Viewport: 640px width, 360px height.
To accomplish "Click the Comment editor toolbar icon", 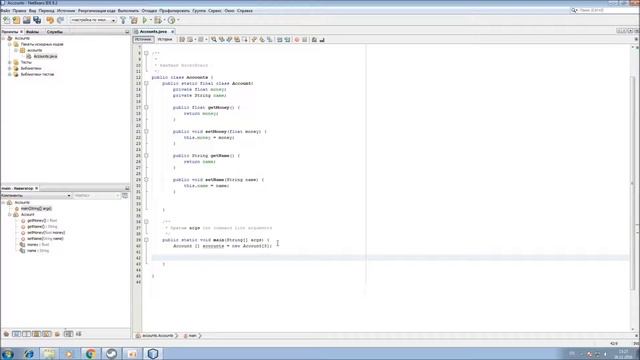I will (x=314, y=40).
